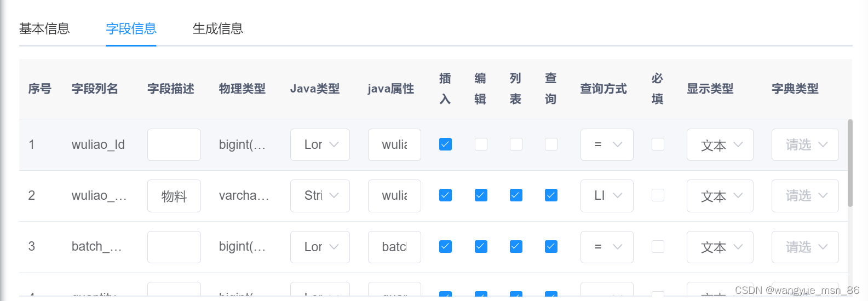Open Java类型 dropdown in batch row 3
This screenshot has height=301, width=868.
320,247
